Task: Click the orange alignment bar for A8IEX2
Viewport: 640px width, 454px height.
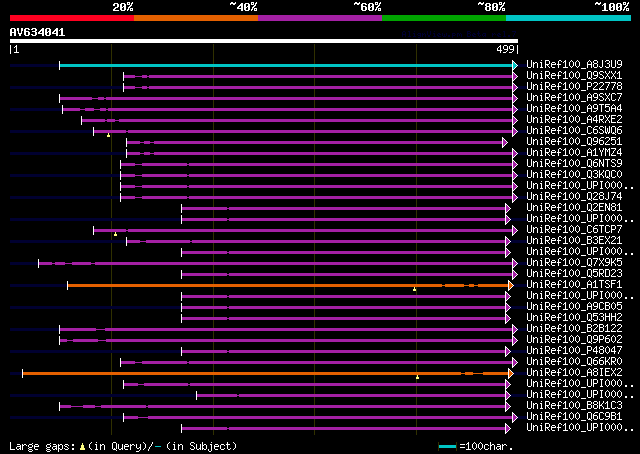Action: [x=265, y=374]
